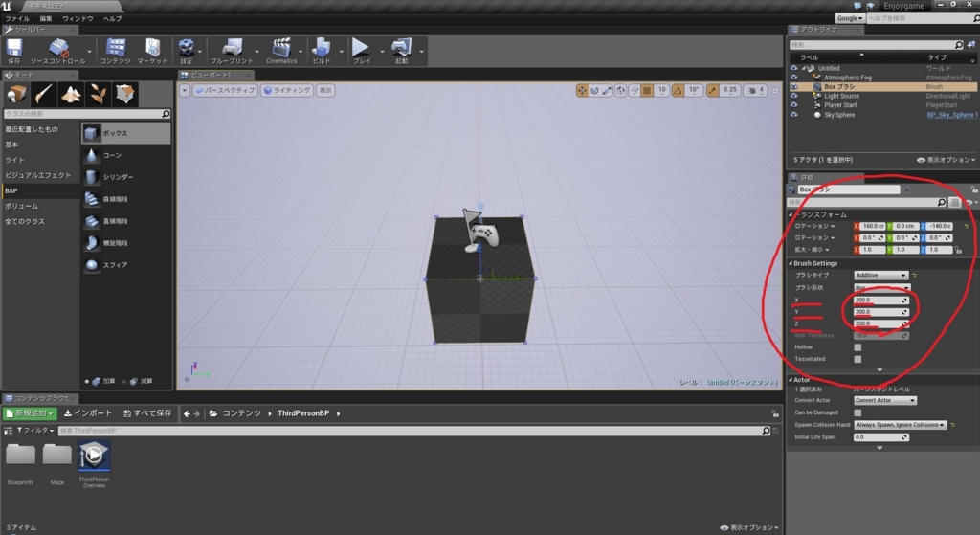The image size is (980, 535).
Task: Open the Marketplace toolbar icon
Action: 152,51
